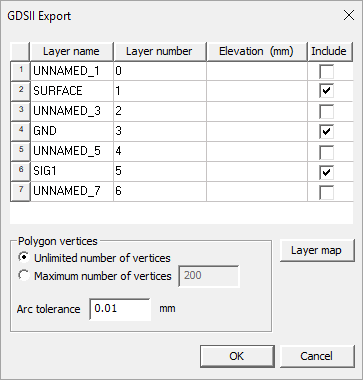Click the Layer name column header
The width and height of the screenshot is (363, 380).
pos(72,51)
